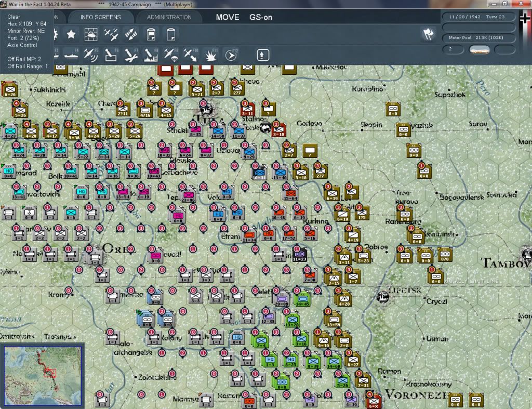Select the F10 air transfer mode

pos(191,55)
